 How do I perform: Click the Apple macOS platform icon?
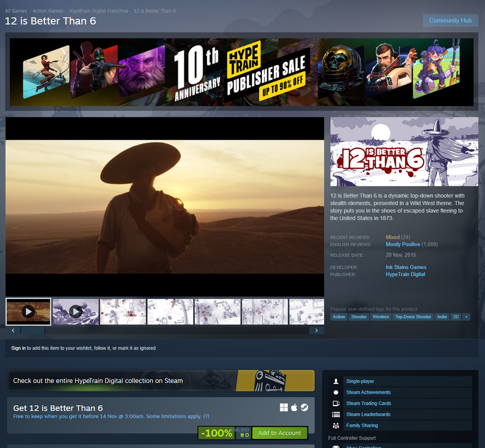[x=294, y=407]
